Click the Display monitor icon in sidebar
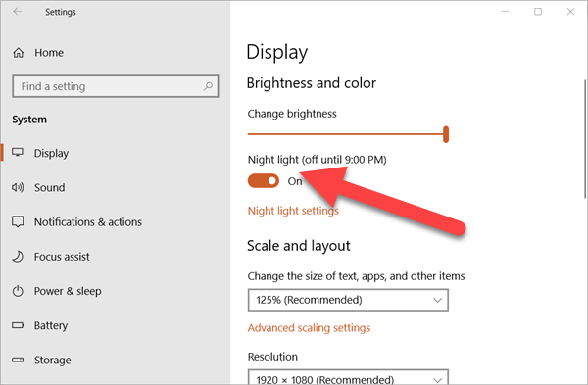This screenshot has width=588, height=385. (18, 153)
